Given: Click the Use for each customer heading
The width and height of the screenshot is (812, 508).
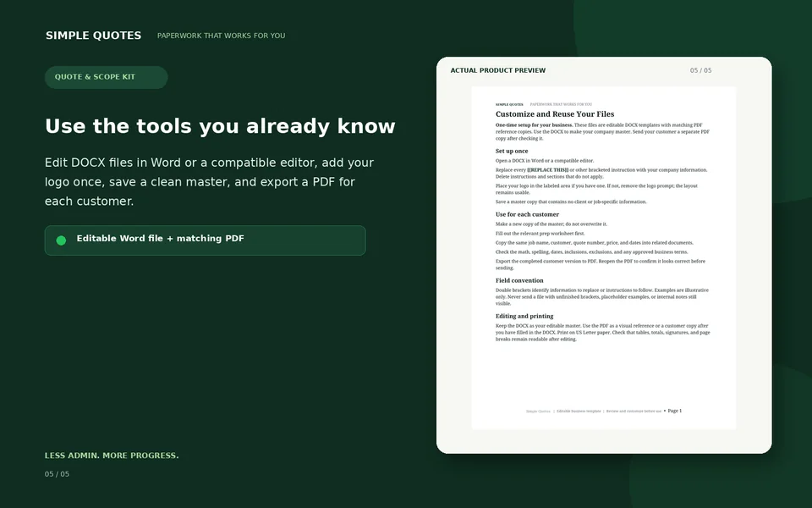Looking at the screenshot, I should tap(527, 214).
